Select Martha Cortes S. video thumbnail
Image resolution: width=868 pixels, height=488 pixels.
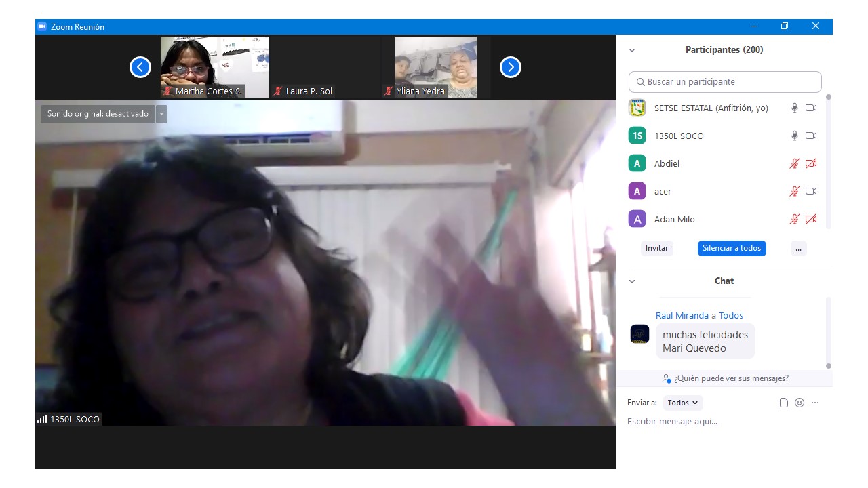coord(215,67)
